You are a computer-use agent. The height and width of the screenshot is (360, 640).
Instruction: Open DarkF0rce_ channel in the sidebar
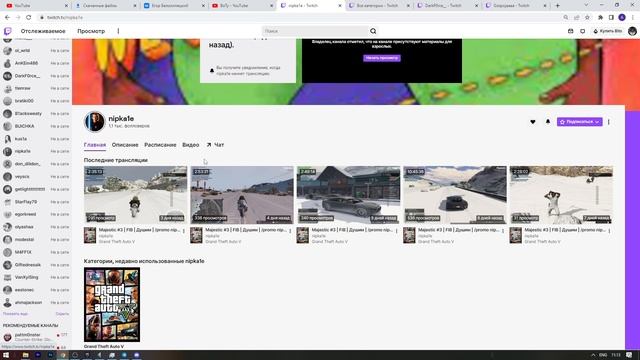(x=36, y=76)
